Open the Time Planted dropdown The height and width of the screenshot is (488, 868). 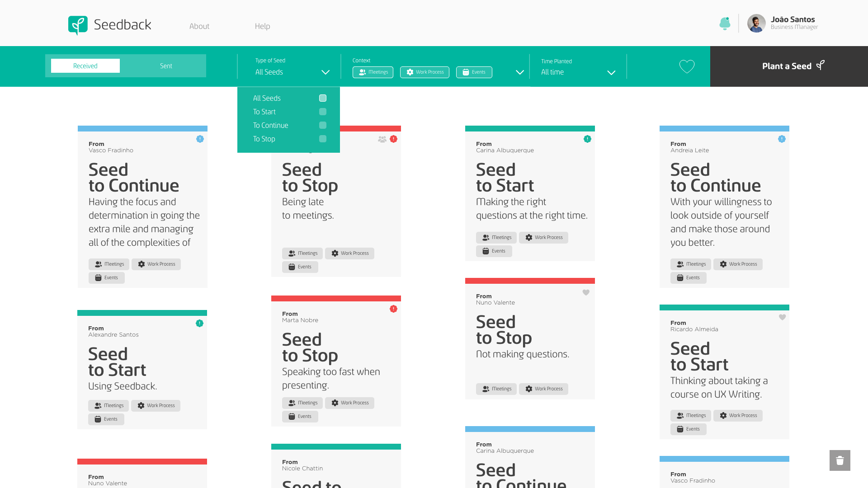[611, 72]
